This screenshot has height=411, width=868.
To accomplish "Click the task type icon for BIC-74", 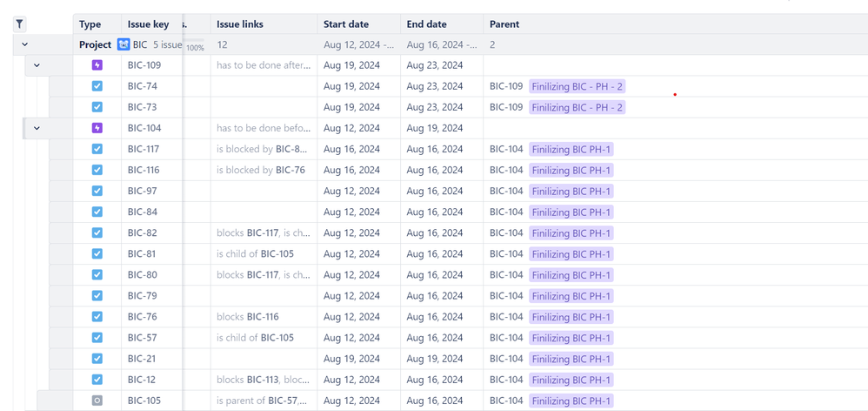I will coord(97,86).
